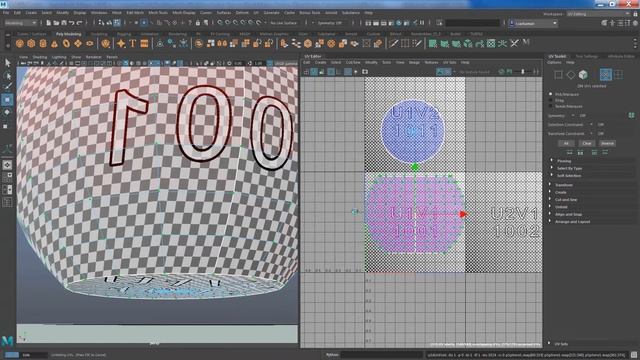This screenshot has width=640, height=360.
Task: Click the Planar Mapping green shelf icon
Action: (x=433, y=43)
